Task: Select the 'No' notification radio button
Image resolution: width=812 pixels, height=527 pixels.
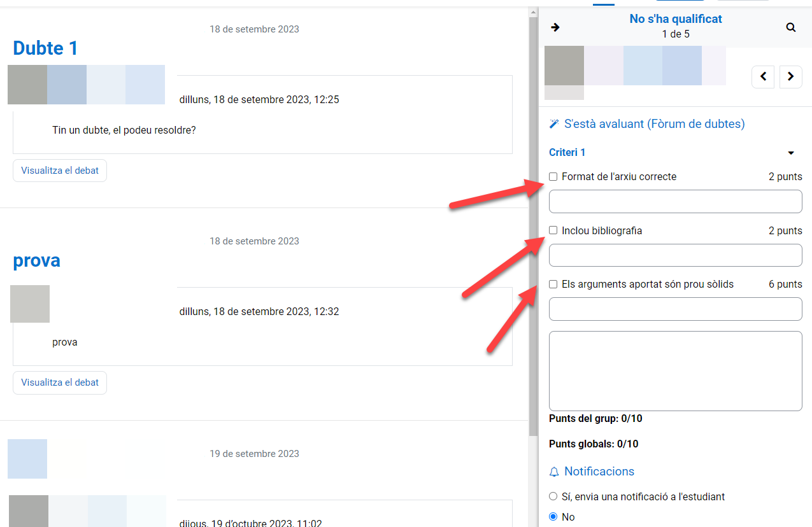Action: [553, 517]
